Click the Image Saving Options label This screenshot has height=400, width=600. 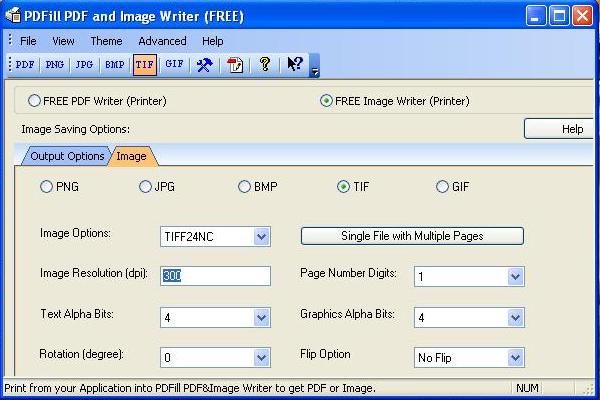pyautogui.click(x=75, y=129)
